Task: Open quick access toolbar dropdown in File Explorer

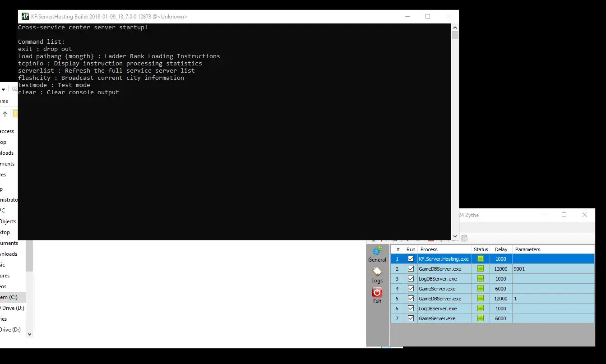Action: point(4,89)
